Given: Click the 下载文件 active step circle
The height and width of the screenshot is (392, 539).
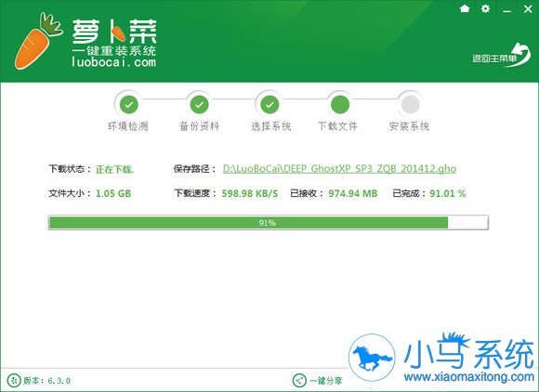Looking at the screenshot, I should pyautogui.click(x=340, y=104).
